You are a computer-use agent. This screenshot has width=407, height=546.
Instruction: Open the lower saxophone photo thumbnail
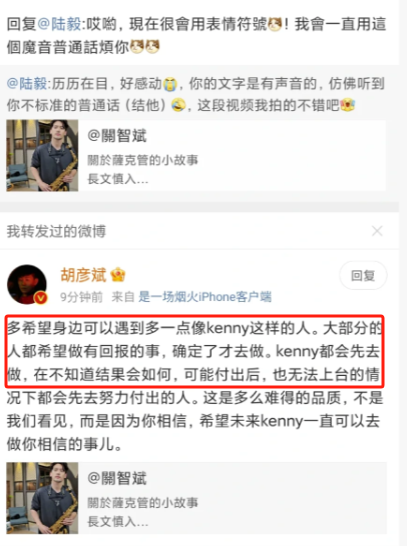click(42, 498)
